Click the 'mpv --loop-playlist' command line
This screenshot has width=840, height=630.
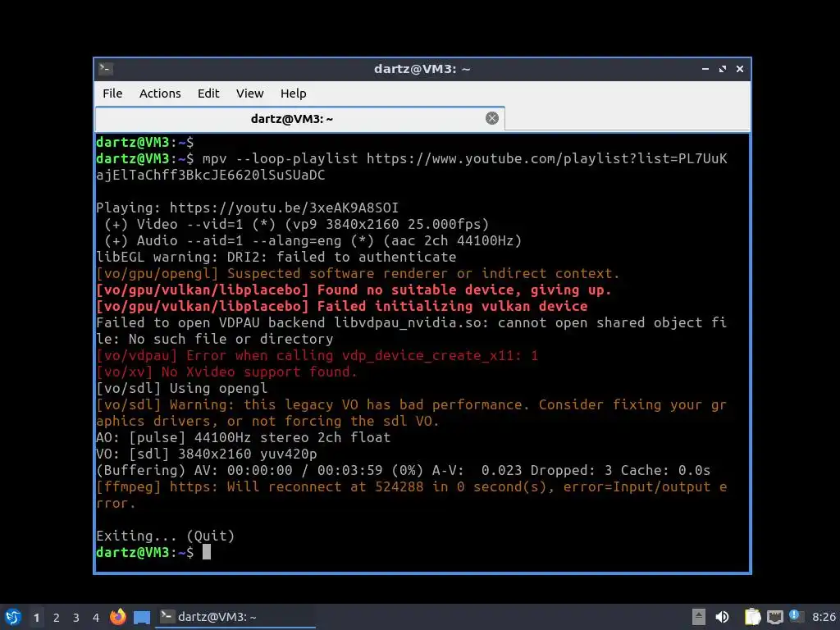tap(412, 167)
